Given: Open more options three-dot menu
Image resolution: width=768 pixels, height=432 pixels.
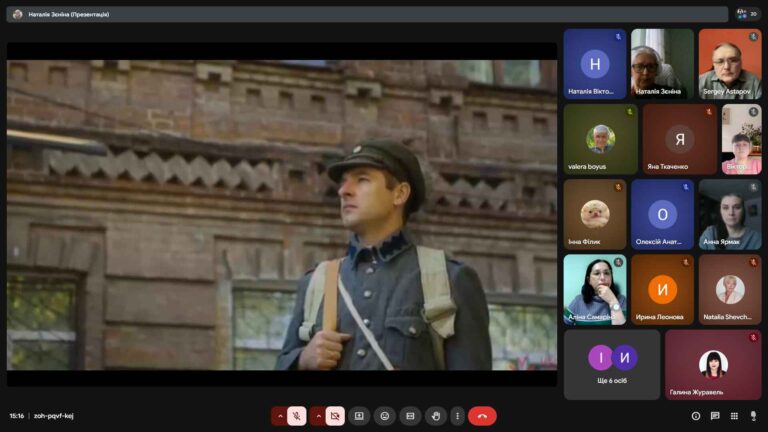Looking at the screenshot, I should (457, 416).
